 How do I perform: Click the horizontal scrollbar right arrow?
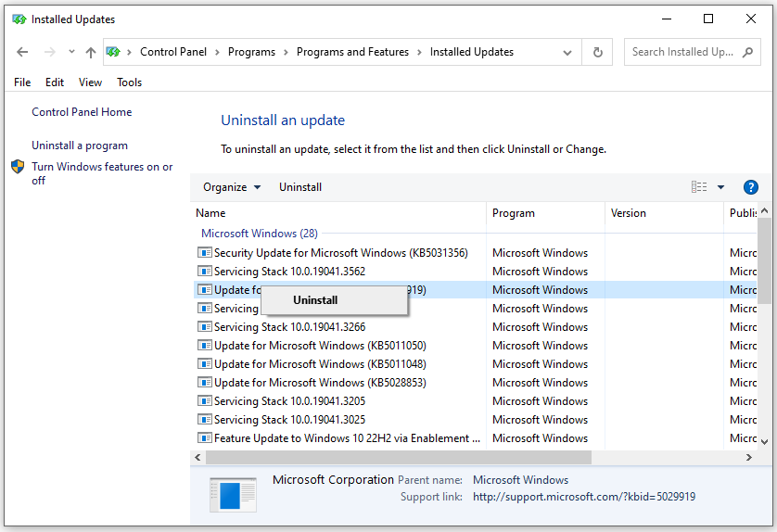click(749, 457)
